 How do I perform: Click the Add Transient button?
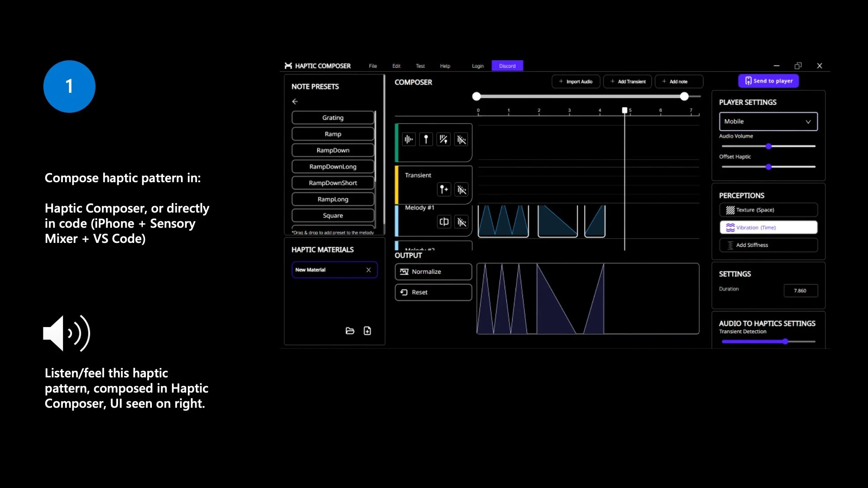pos(628,82)
